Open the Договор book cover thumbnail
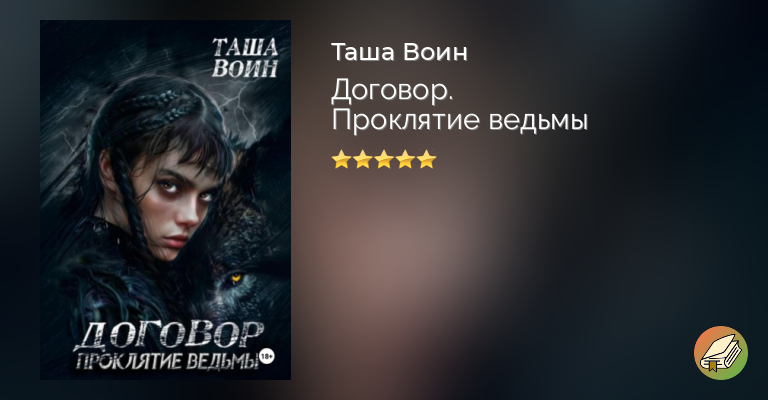The image size is (768, 400). (166, 200)
